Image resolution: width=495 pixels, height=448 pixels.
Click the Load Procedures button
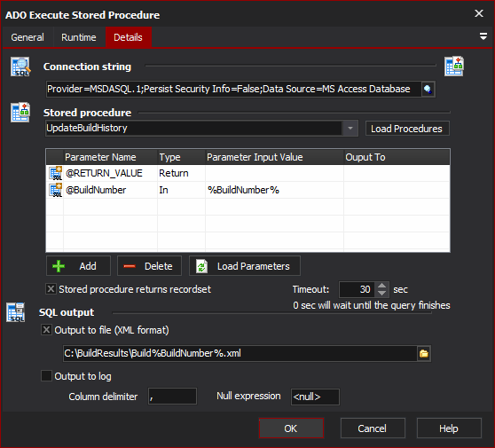pos(407,129)
